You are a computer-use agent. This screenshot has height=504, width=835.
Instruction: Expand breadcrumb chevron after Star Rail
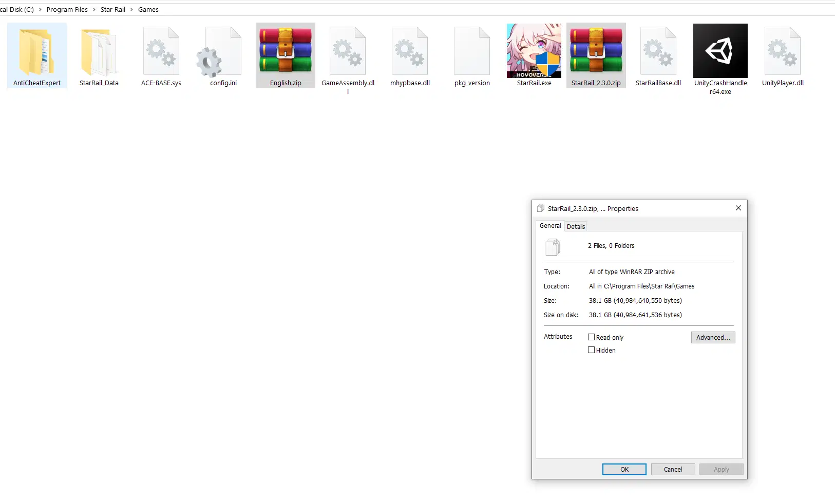coord(131,10)
